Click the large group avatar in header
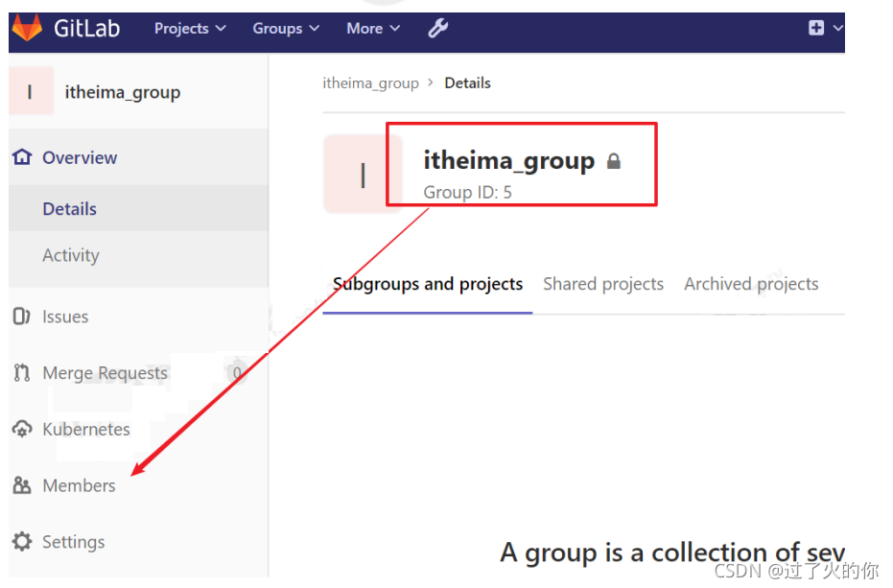 click(363, 174)
